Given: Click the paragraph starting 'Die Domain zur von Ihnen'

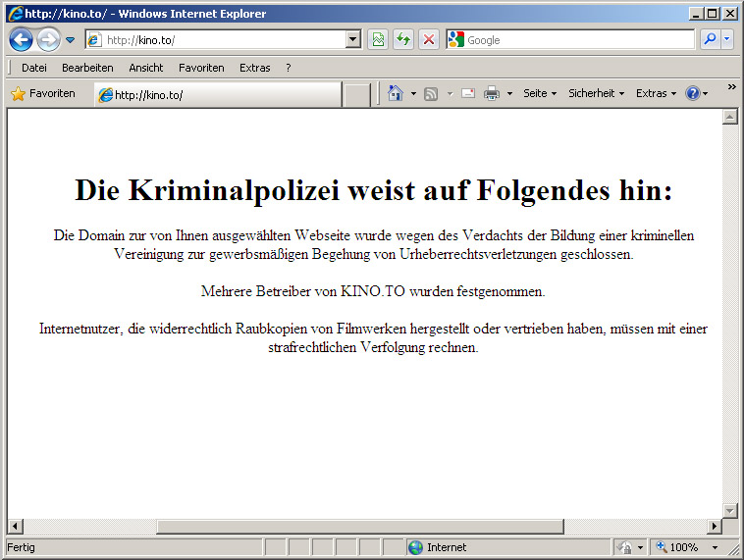Looking at the screenshot, I should click(x=373, y=244).
